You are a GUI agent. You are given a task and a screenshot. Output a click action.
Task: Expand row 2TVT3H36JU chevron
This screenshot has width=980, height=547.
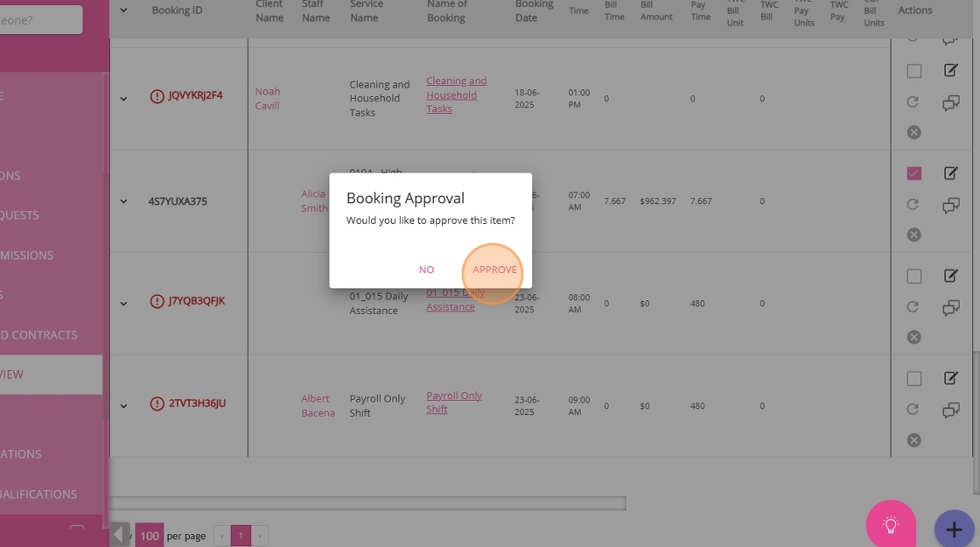[123, 406]
